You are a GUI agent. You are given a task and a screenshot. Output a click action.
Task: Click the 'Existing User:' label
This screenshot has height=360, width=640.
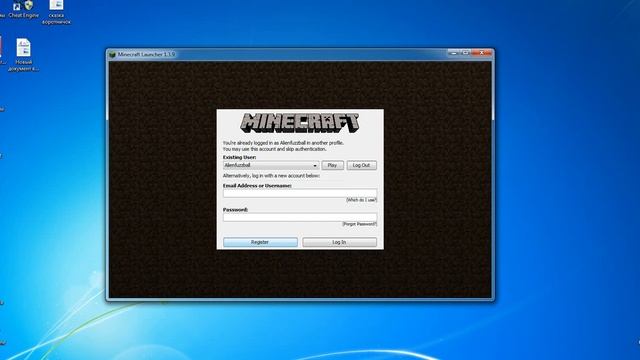[240, 157]
